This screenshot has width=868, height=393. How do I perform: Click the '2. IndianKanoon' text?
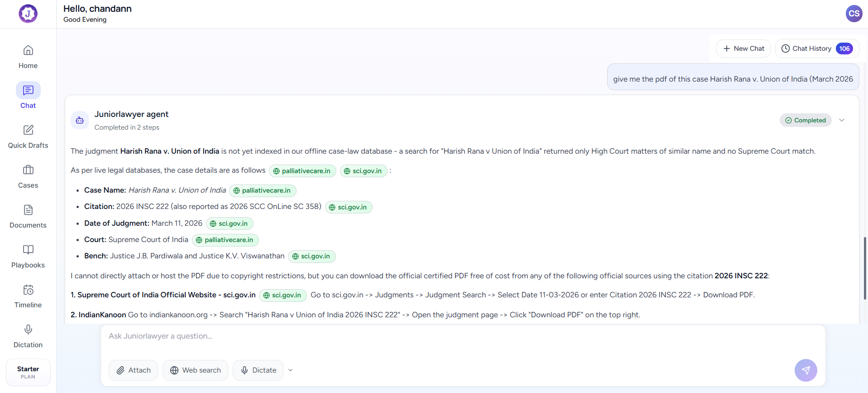click(98, 315)
